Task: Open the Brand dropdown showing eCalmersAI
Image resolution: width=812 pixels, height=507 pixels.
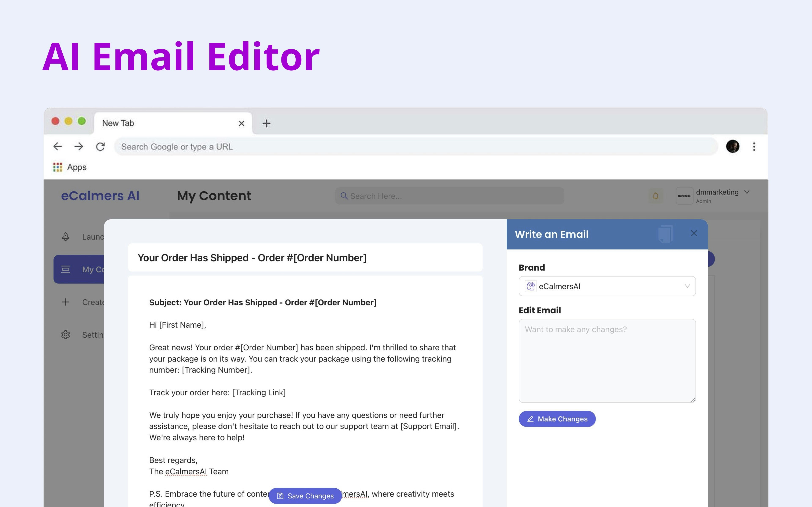Action: coord(607,286)
